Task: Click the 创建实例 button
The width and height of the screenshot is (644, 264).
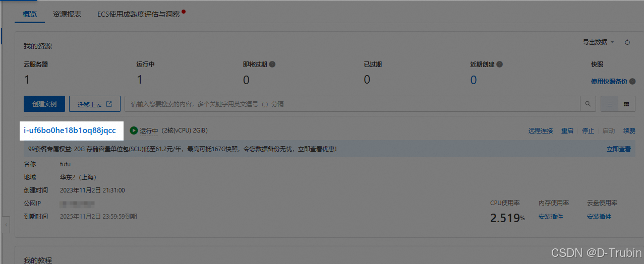Action: coord(44,104)
